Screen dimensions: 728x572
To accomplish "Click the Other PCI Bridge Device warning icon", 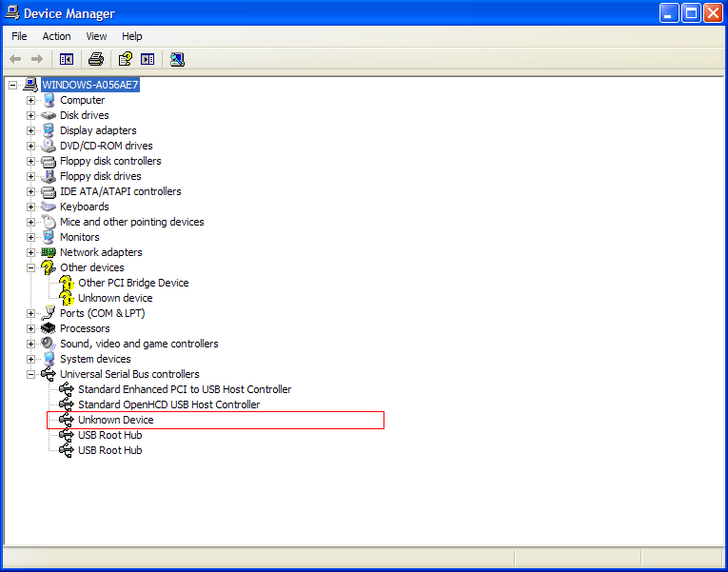I will tap(67, 283).
